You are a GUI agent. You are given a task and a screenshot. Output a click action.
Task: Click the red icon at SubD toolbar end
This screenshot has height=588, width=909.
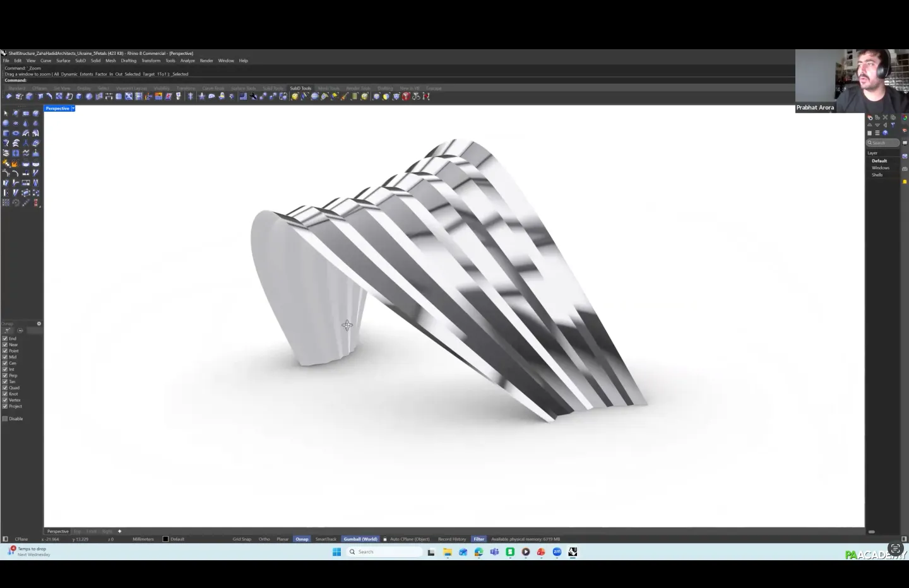tap(426, 97)
